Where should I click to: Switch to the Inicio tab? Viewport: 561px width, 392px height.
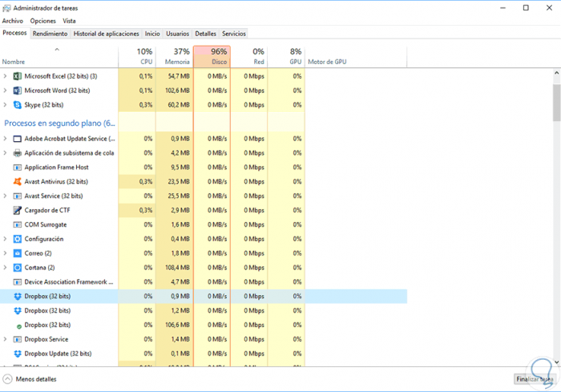152,34
